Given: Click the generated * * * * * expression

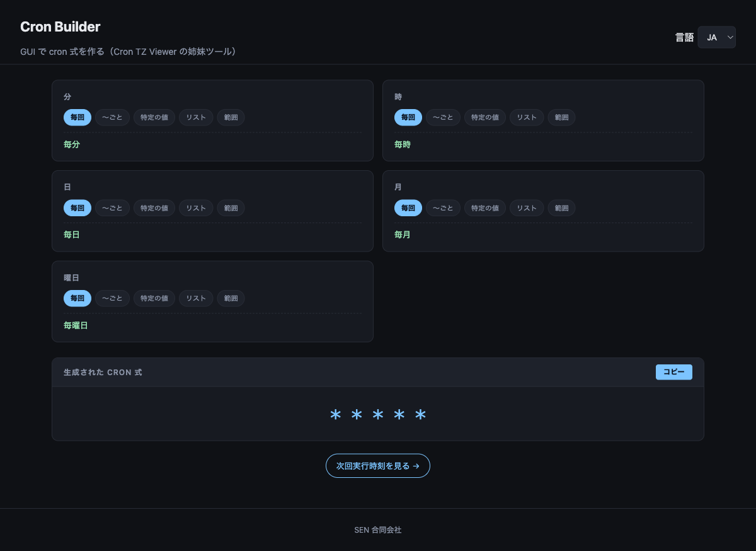Looking at the screenshot, I should pos(378,415).
